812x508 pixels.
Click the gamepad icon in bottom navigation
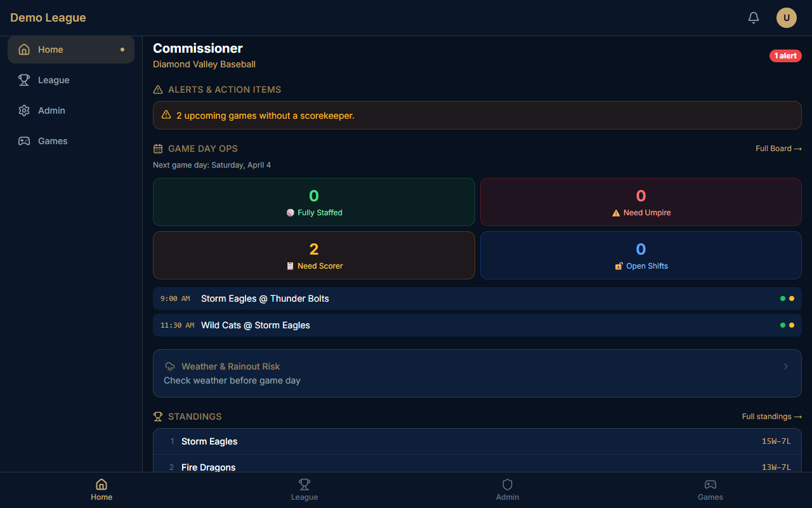tap(710, 485)
